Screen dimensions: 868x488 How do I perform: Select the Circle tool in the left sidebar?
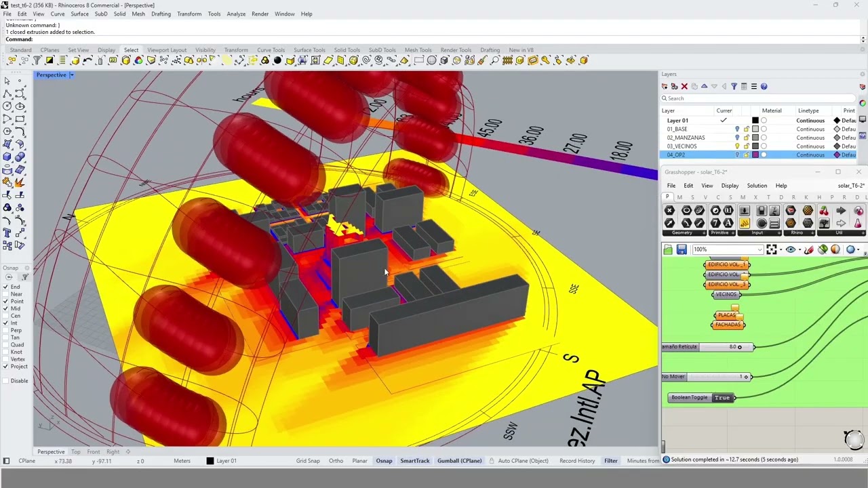point(7,106)
